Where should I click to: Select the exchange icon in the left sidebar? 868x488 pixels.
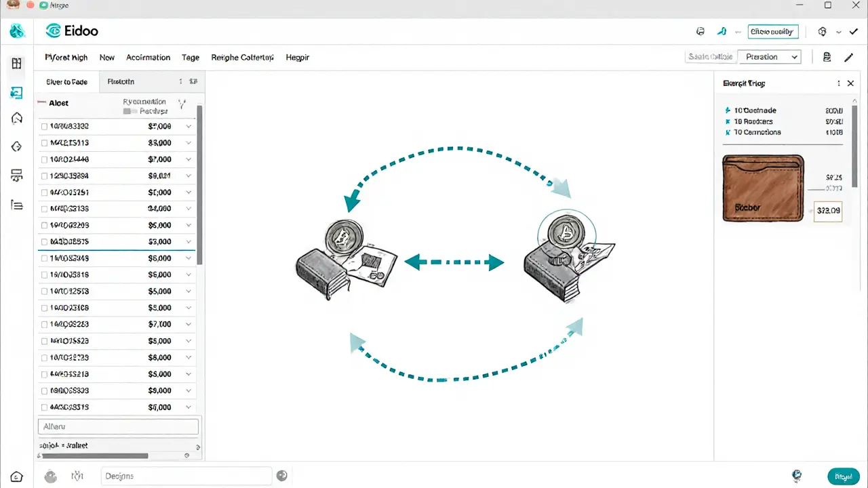tap(16, 93)
